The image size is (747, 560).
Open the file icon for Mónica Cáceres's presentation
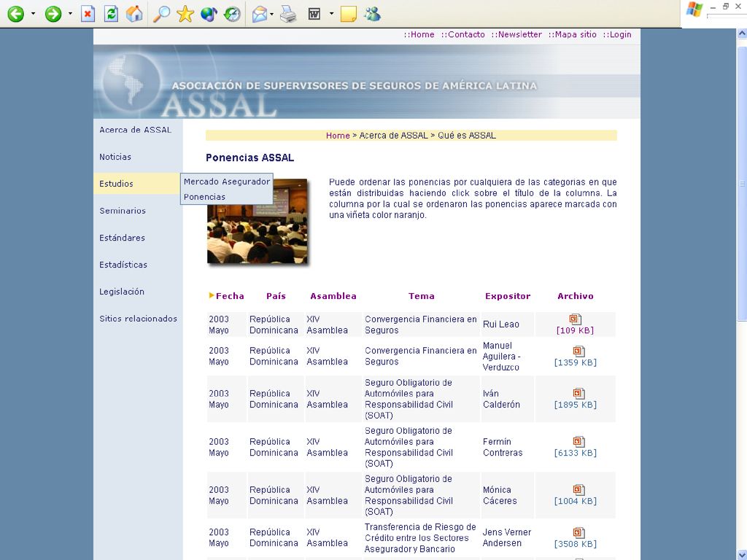point(578,489)
